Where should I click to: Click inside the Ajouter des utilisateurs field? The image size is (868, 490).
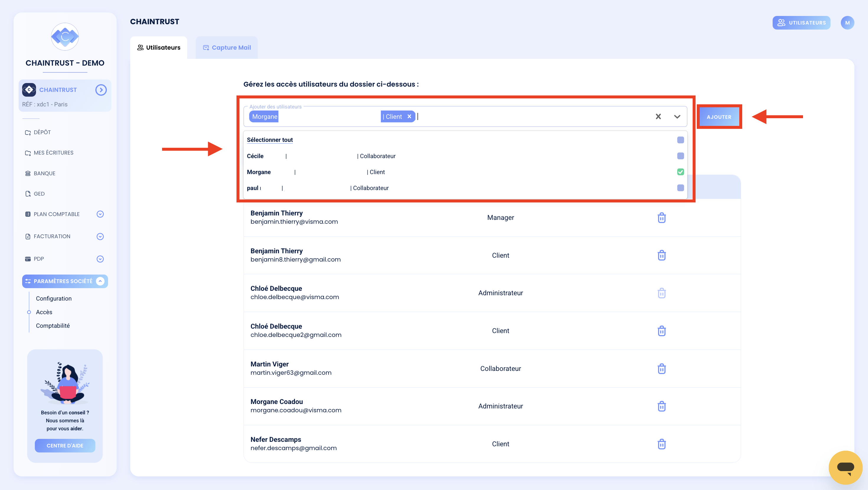[465, 116]
